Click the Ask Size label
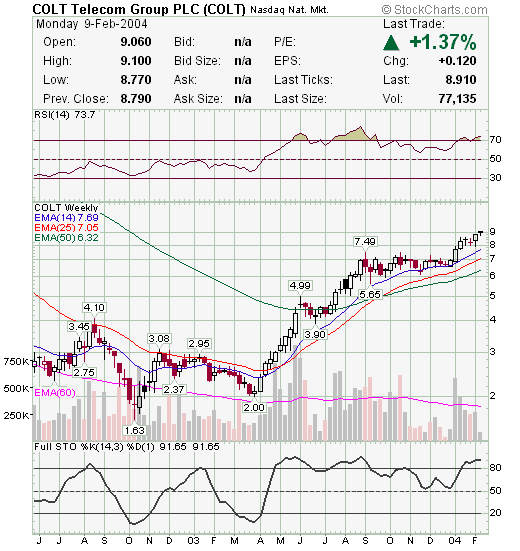520x551 pixels. (198, 99)
